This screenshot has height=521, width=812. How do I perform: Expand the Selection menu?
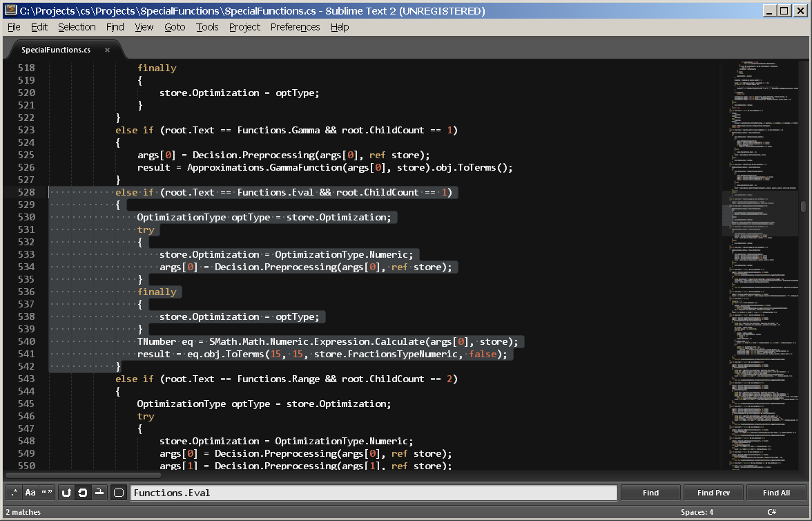coord(77,27)
